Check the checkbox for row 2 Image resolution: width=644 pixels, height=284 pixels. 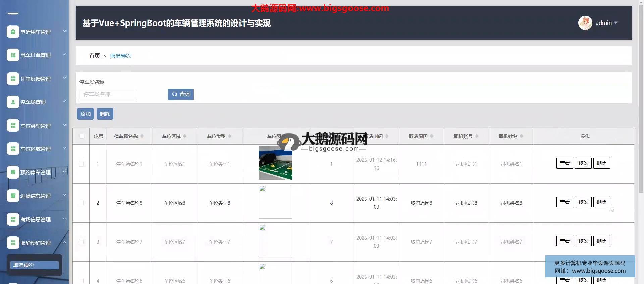click(81, 203)
